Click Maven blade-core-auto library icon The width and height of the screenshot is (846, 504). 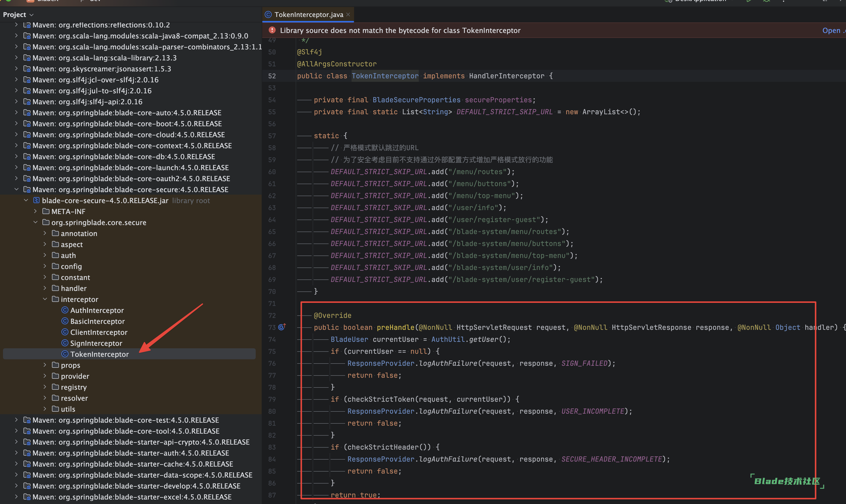tap(27, 113)
